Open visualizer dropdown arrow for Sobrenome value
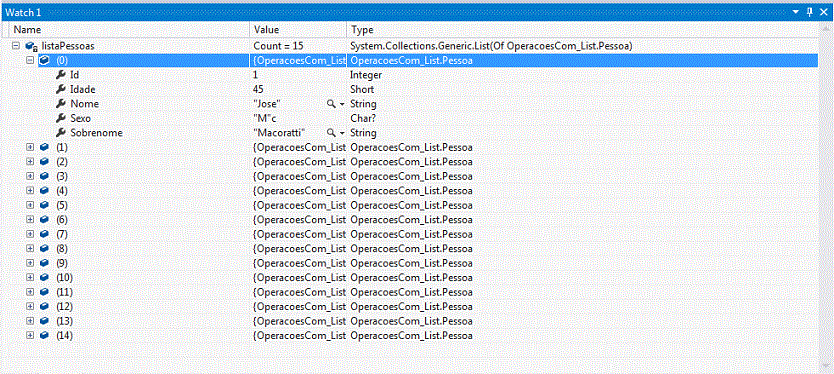 [341, 133]
